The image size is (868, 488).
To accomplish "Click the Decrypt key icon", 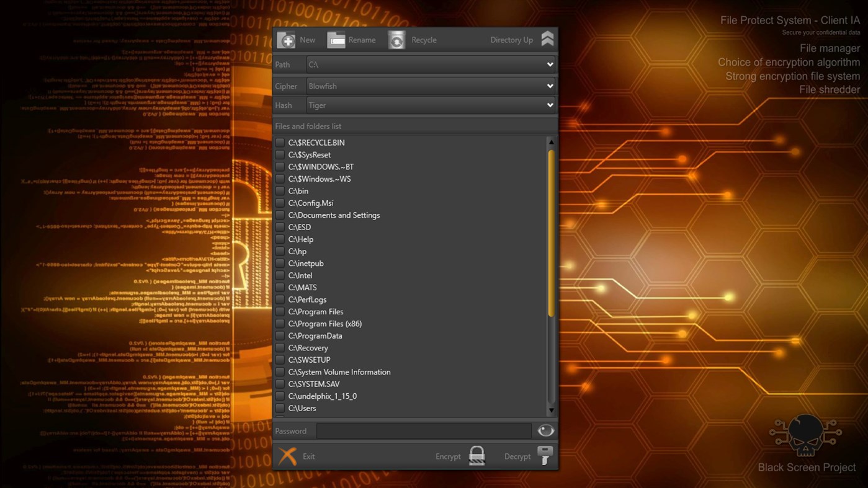I will pyautogui.click(x=545, y=455).
